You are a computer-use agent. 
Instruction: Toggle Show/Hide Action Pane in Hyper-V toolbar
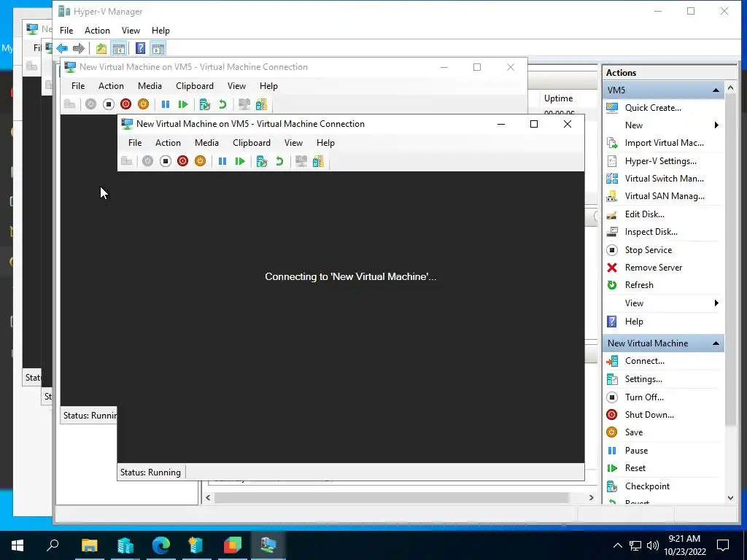coord(158,48)
